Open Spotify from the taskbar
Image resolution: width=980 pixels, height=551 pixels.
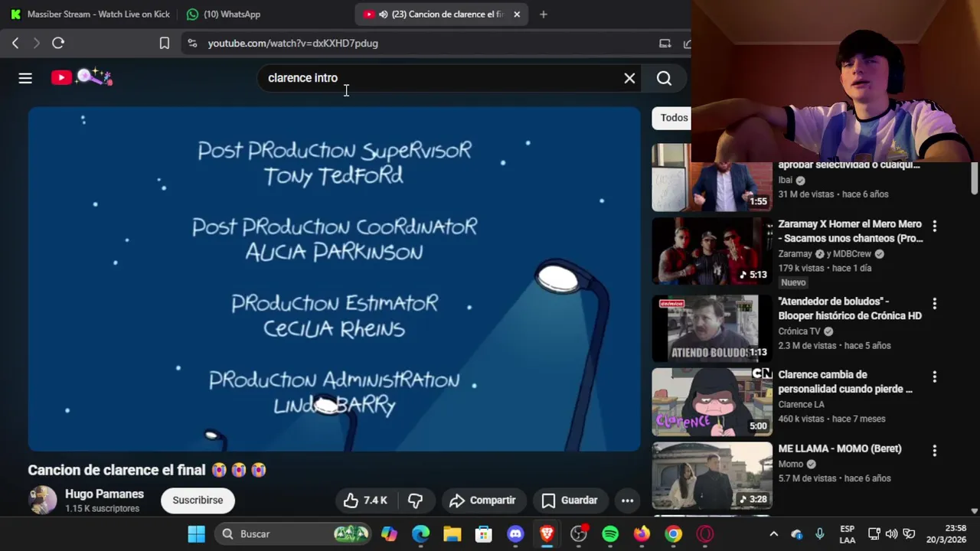click(x=610, y=534)
